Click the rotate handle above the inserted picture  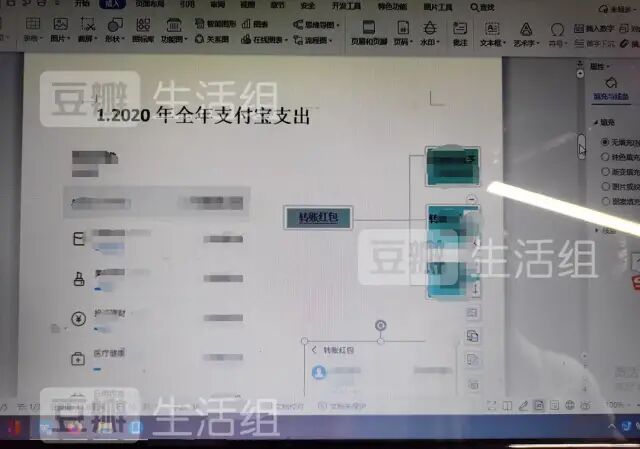click(x=380, y=325)
